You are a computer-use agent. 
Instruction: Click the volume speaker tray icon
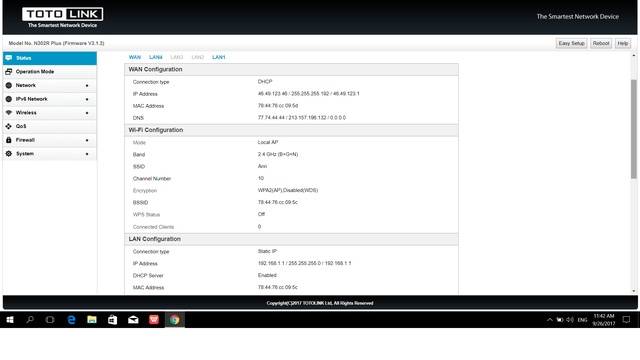pos(570,320)
